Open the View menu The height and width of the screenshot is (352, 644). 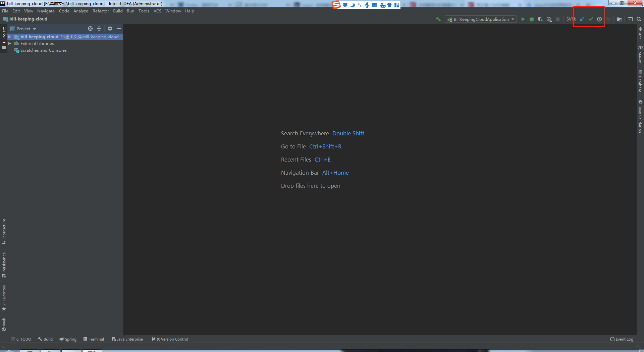point(29,11)
